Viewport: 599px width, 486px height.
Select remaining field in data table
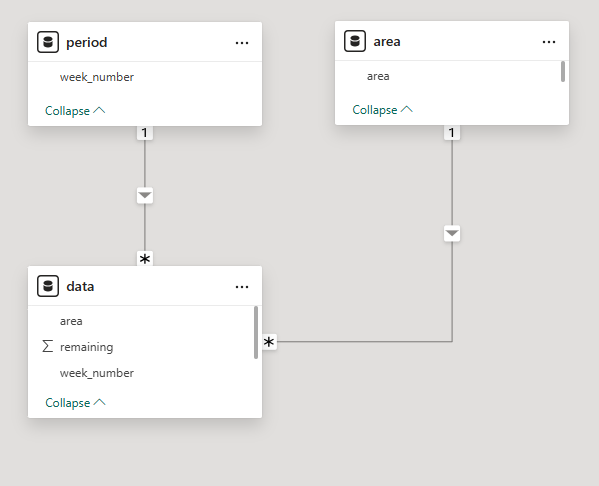(x=87, y=347)
